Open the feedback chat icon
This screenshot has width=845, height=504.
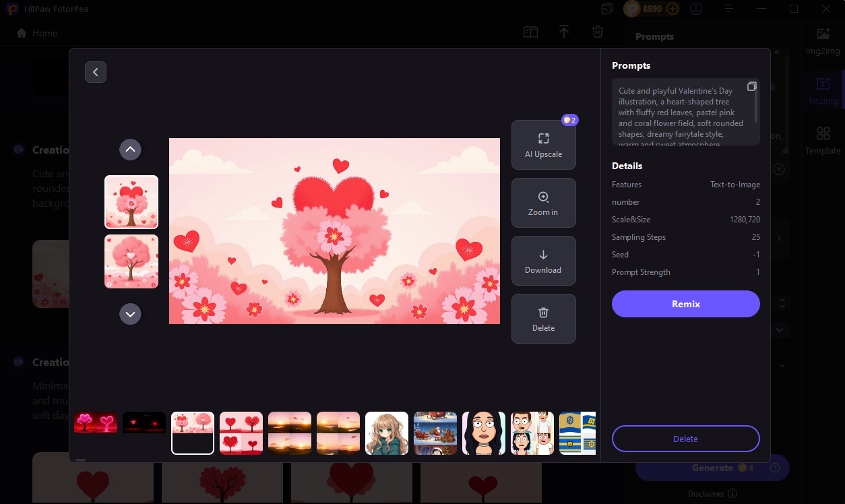(606, 9)
